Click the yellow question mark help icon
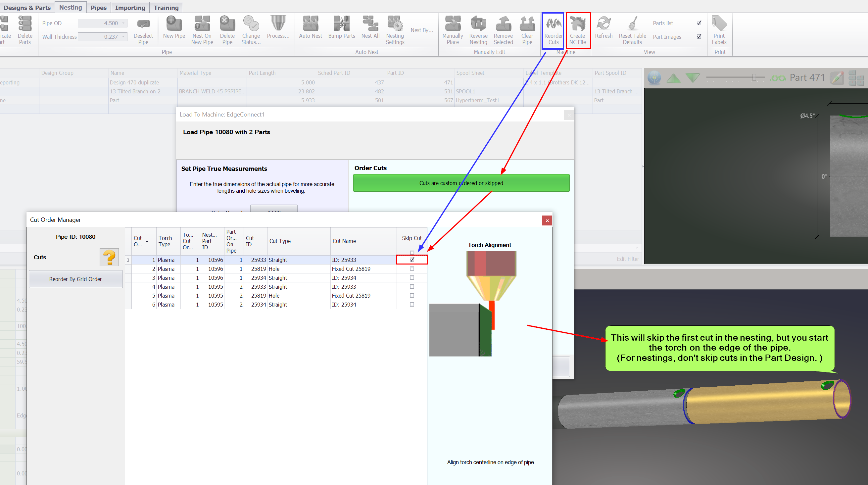The height and width of the screenshot is (485, 868). click(x=109, y=258)
